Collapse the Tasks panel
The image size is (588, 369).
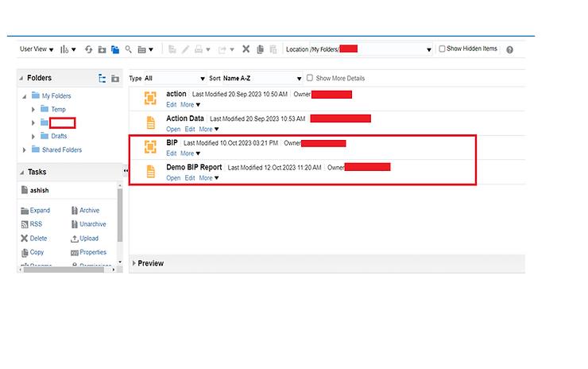(x=21, y=173)
